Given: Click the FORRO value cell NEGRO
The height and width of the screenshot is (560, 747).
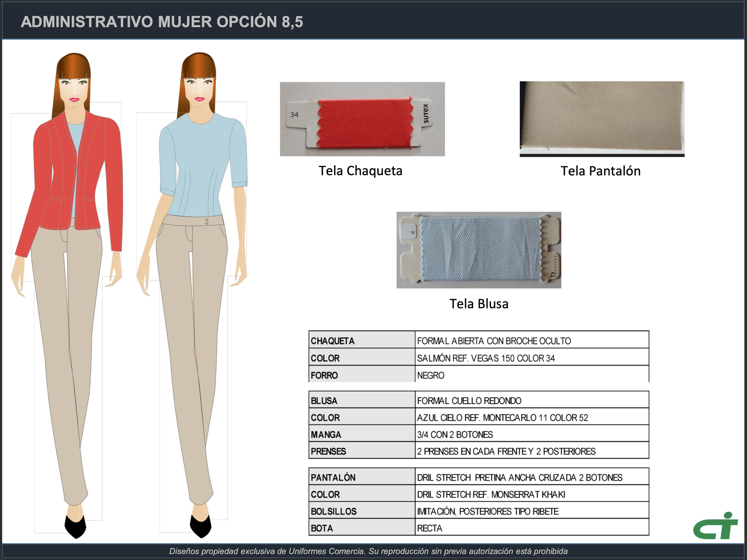Looking at the screenshot, I should [532, 375].
